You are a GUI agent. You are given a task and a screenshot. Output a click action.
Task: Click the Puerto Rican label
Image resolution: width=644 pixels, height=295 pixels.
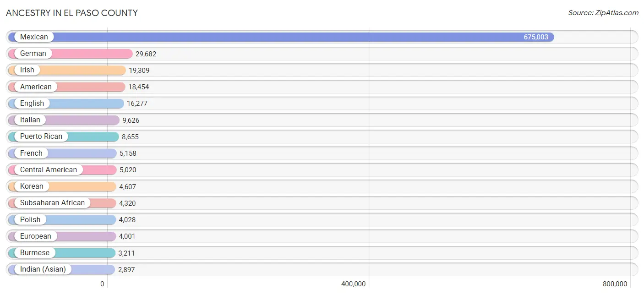[41, 137]
